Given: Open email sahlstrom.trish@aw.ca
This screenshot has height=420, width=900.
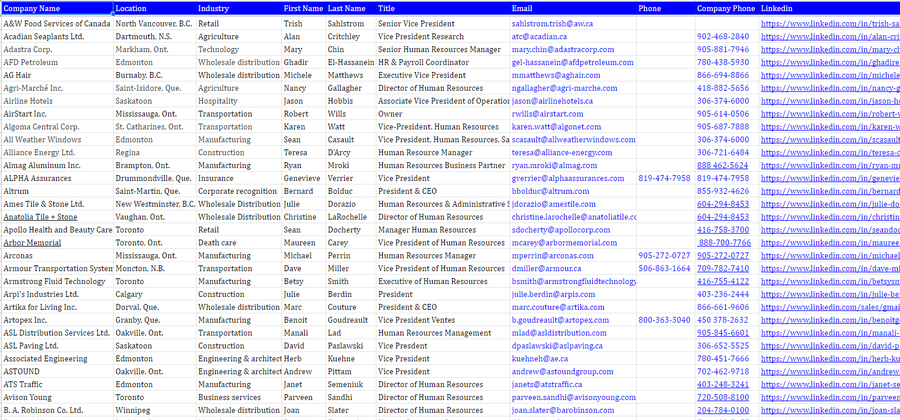Looking at the screenshot, I should point(552,24).
